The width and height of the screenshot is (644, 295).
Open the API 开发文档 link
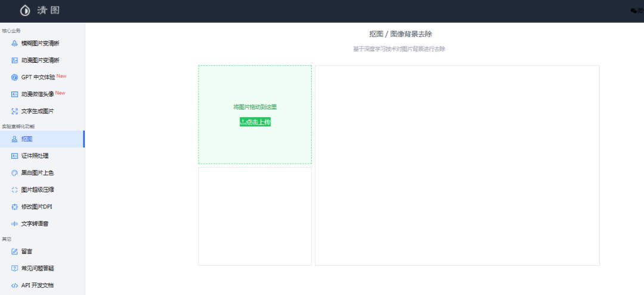37,285
